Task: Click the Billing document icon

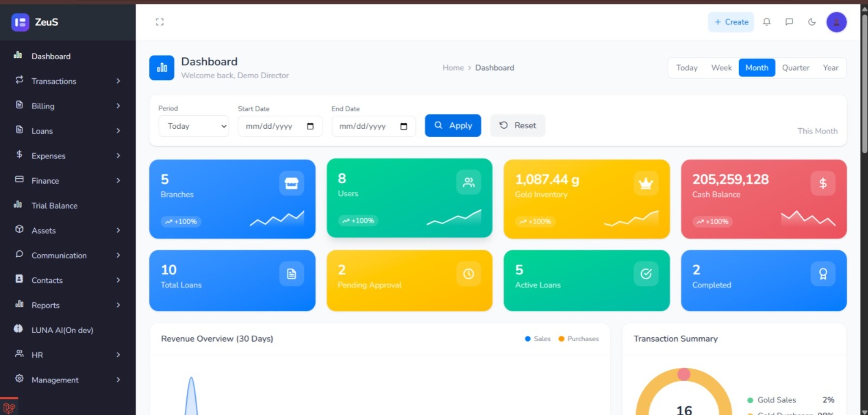Action: (x=20, y=104)
